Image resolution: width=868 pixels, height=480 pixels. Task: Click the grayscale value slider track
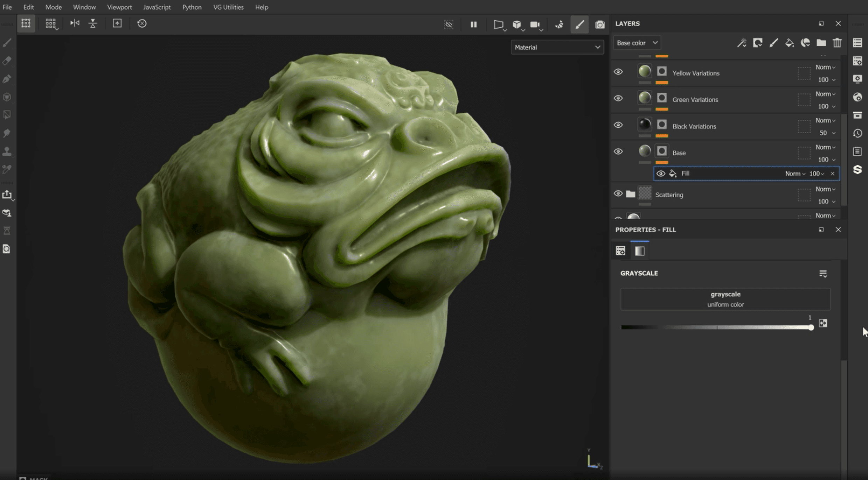(x=716, y=327)
